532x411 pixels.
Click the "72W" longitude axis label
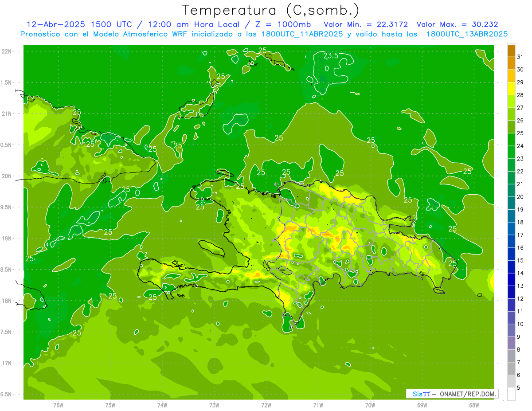pos(266,405)
